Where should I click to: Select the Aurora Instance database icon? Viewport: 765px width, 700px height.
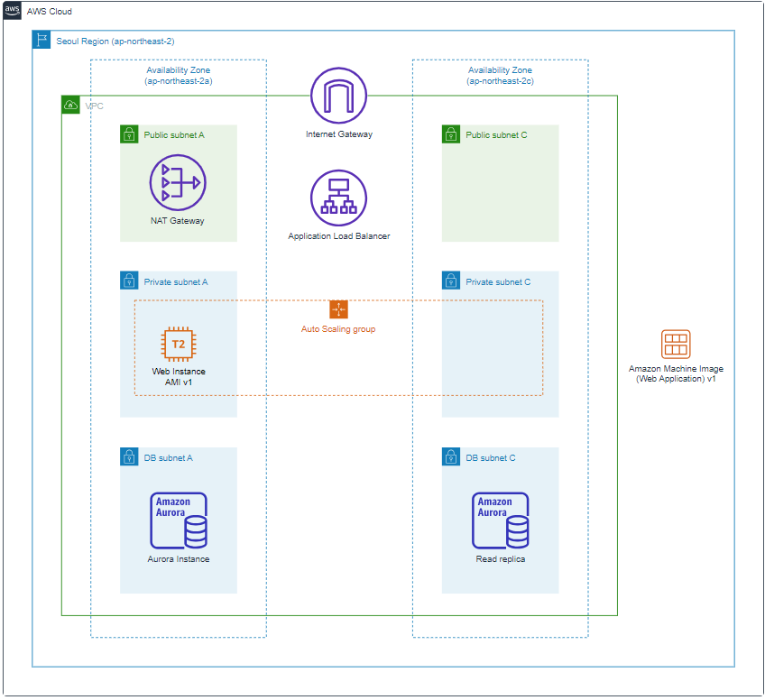pos(179,520)
